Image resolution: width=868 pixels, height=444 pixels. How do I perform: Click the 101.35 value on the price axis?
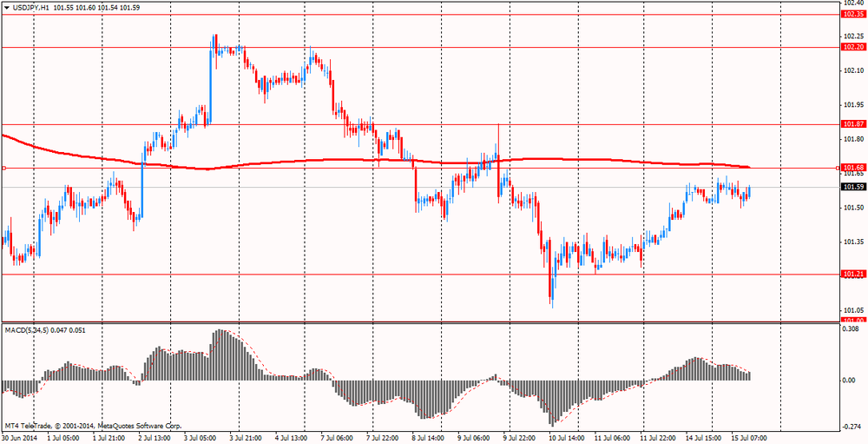853,242
